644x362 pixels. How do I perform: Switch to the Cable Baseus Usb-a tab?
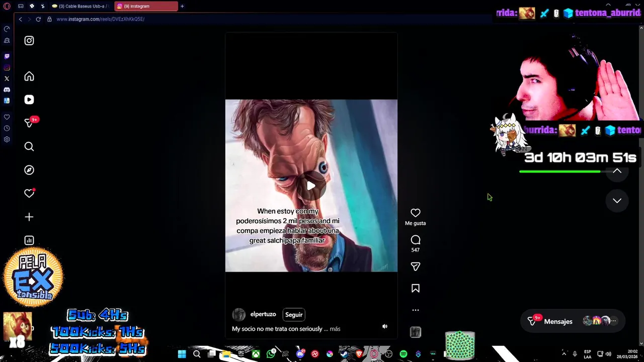click(x=80, y=6)
